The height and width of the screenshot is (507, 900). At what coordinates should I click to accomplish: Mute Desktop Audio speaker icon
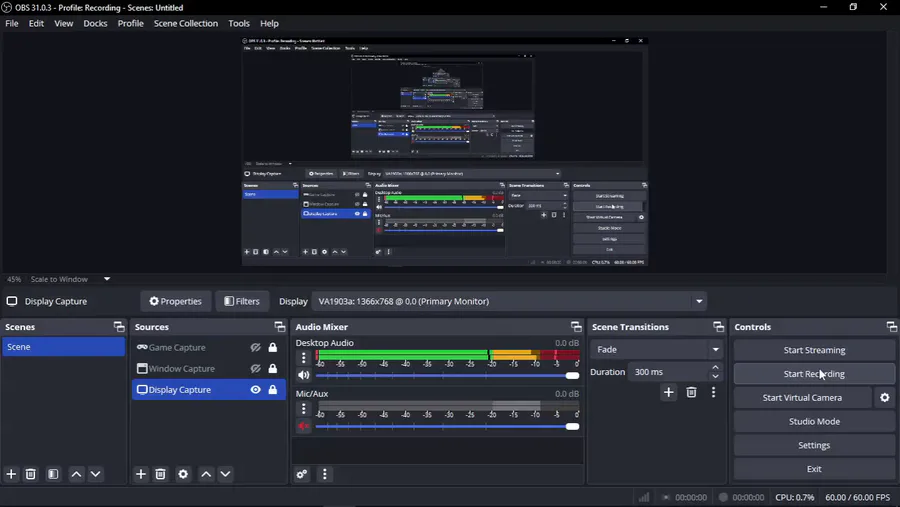(304, 376)
